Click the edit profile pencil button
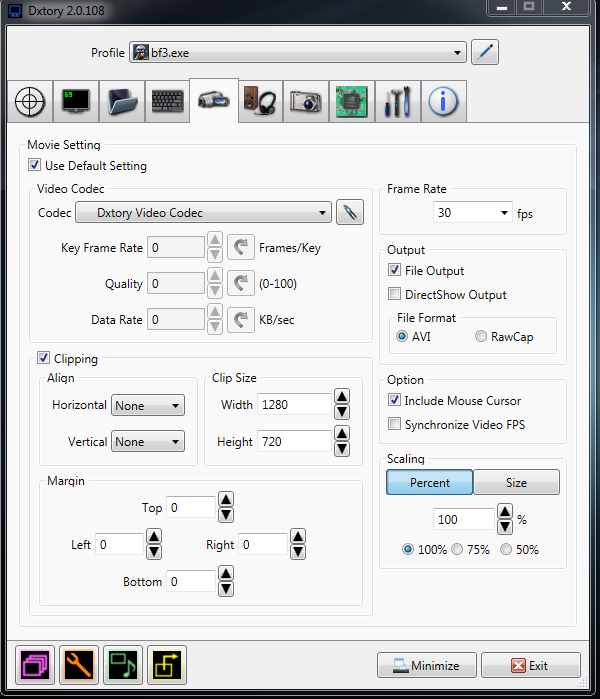The image size is (600, 699). pos(485,52)
